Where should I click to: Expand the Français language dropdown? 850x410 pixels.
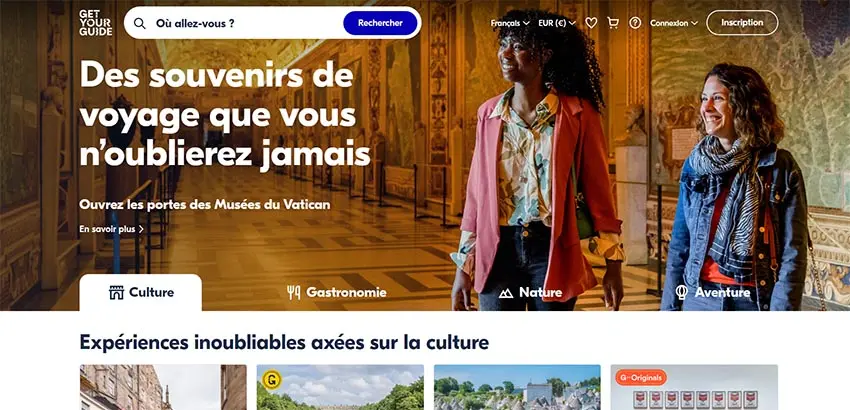pyautogui.click(x=510, y=23)
